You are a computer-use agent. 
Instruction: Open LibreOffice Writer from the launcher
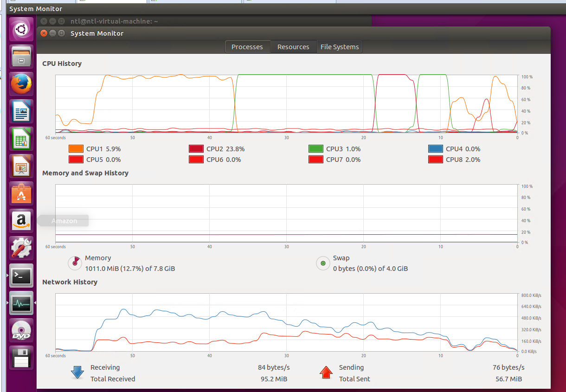[x=21, y=111]
